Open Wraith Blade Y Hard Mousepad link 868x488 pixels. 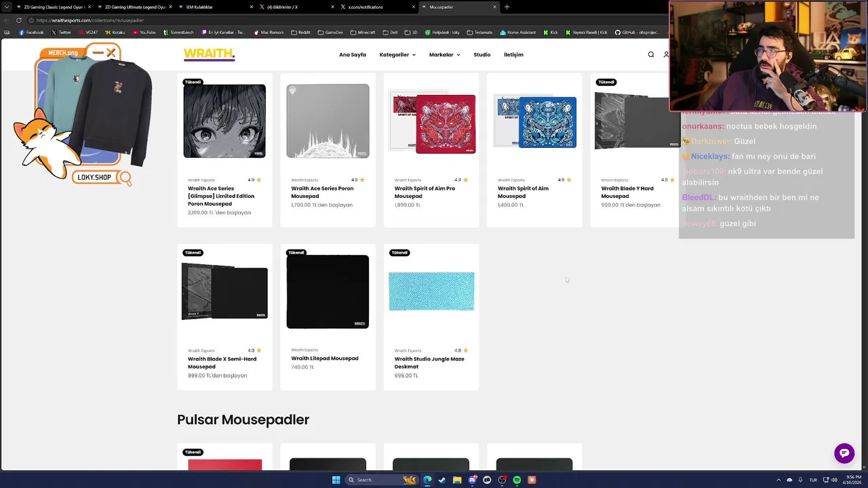627,192
